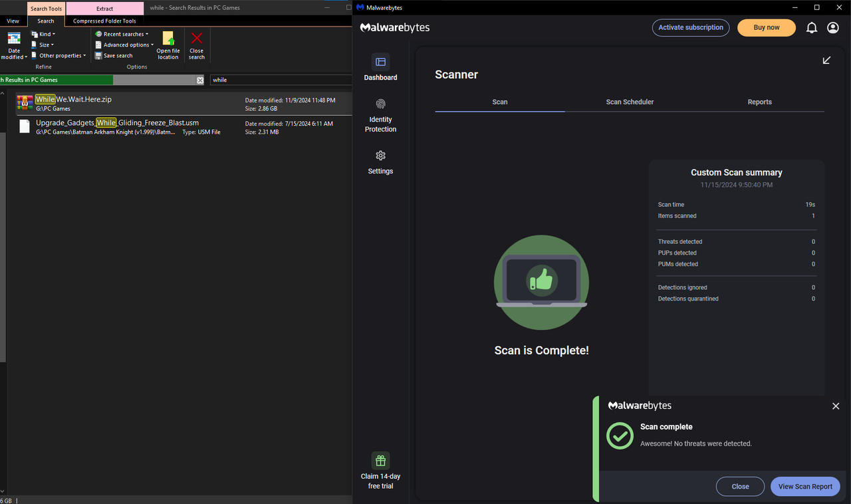Image resolution: width=851 pixels, height=504 pixels.
Task: Click the 'Custom Scan summary' heading
Action: coord(736,172)
